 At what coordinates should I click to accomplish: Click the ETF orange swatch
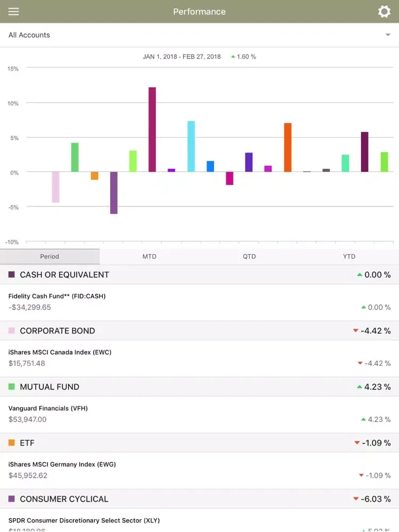tap(12, 443)
